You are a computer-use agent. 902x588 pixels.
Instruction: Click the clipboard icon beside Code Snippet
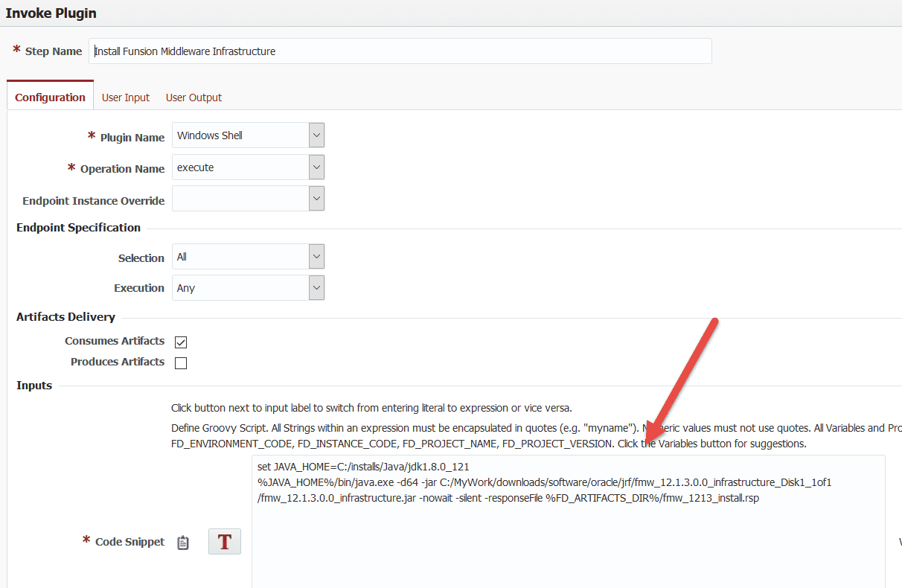click(183, 543)
